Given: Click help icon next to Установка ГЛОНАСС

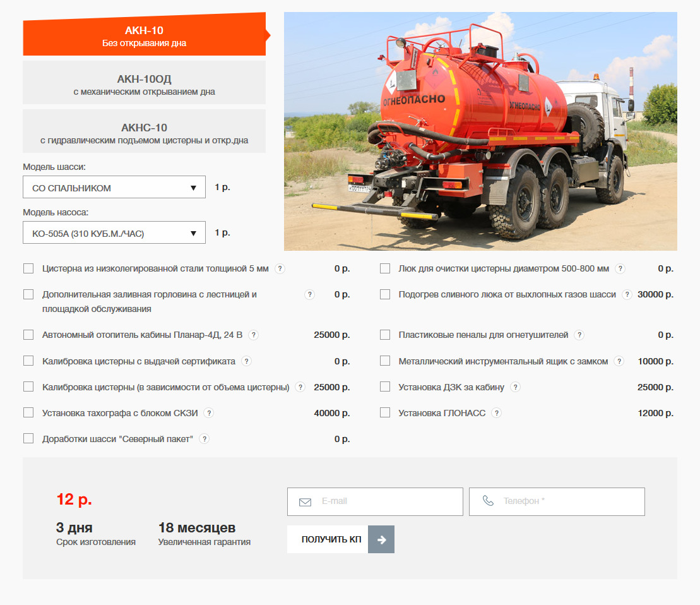Looking at the screenshot, I should (497, 413).
